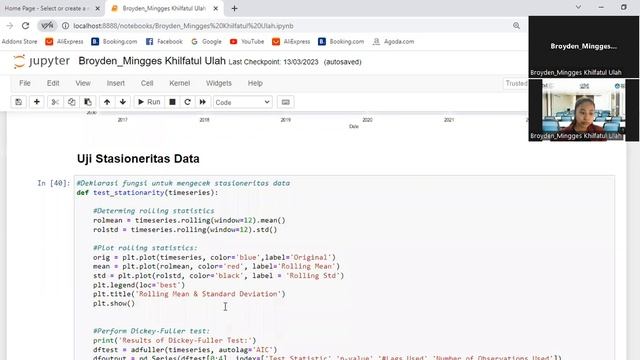Open the first AliExpress bookmark

[x=64, y=42]
